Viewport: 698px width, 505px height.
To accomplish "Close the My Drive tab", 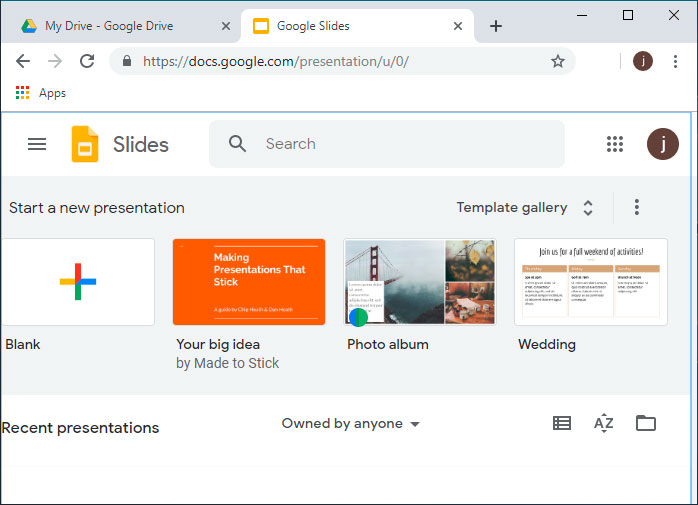I will coord(226,26).
